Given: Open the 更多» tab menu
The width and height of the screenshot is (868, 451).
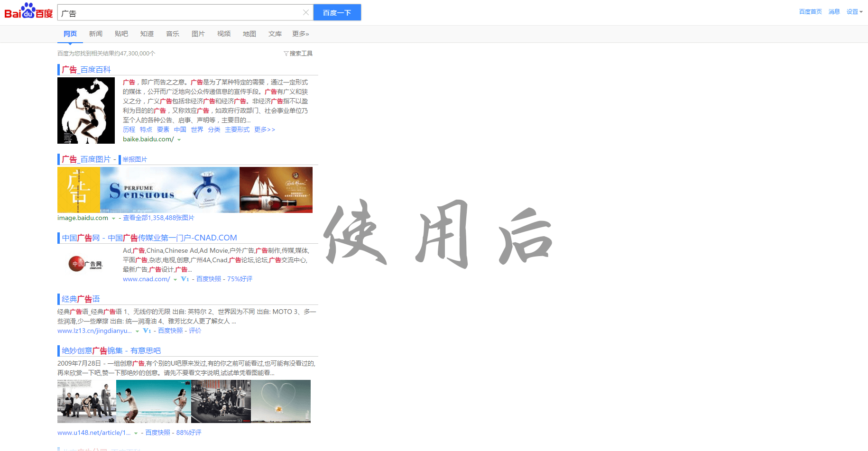Looking at the screenshot, I should coord(301,34).
